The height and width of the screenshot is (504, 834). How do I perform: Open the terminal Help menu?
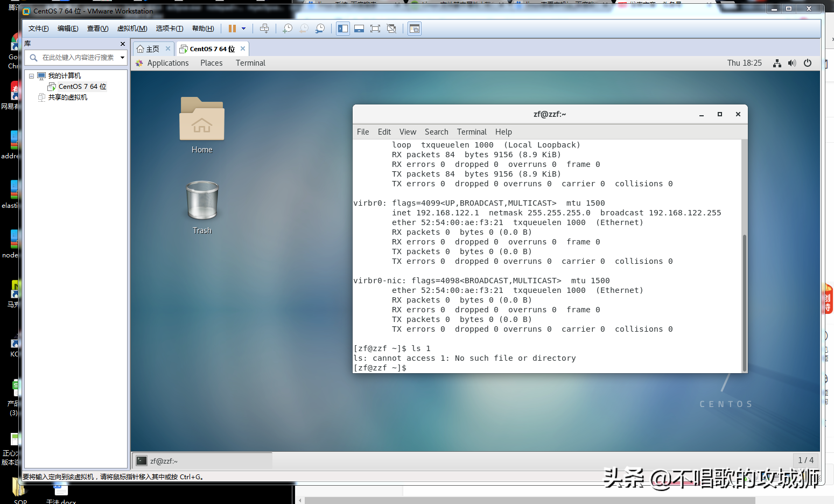click(x=503, y=132)
